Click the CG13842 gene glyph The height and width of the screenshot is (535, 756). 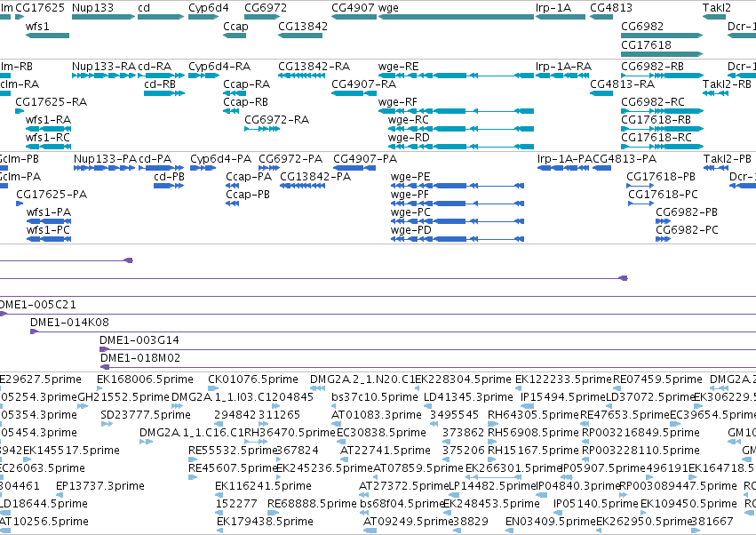tap(300, 36)
